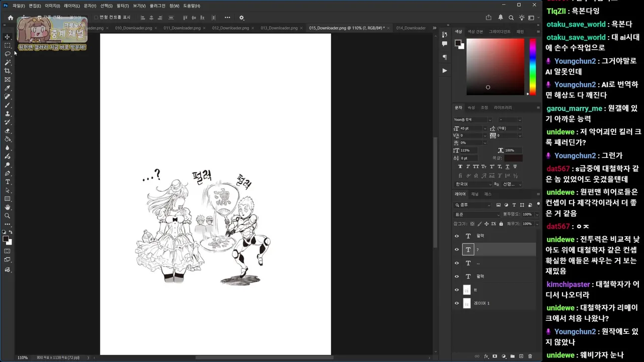644x362 pixels.
Task: Create a new layer
Action: tap(521, 356)
